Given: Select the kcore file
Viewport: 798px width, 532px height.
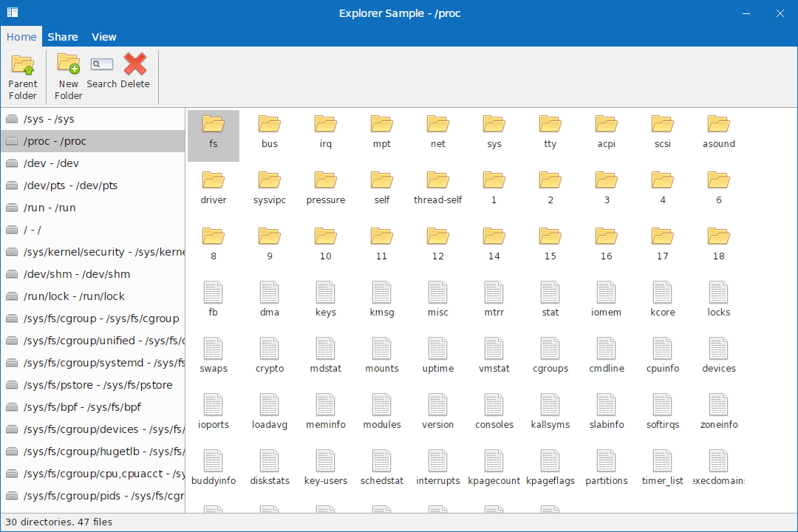Looking at the screenshot, I should [663, 304].
